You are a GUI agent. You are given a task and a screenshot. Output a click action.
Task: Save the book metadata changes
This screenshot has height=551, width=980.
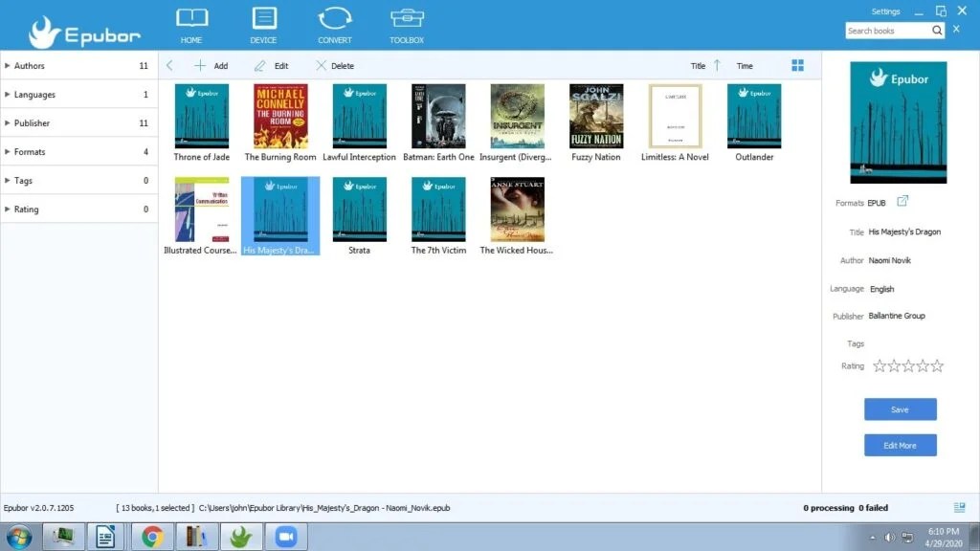coord(900,408)
